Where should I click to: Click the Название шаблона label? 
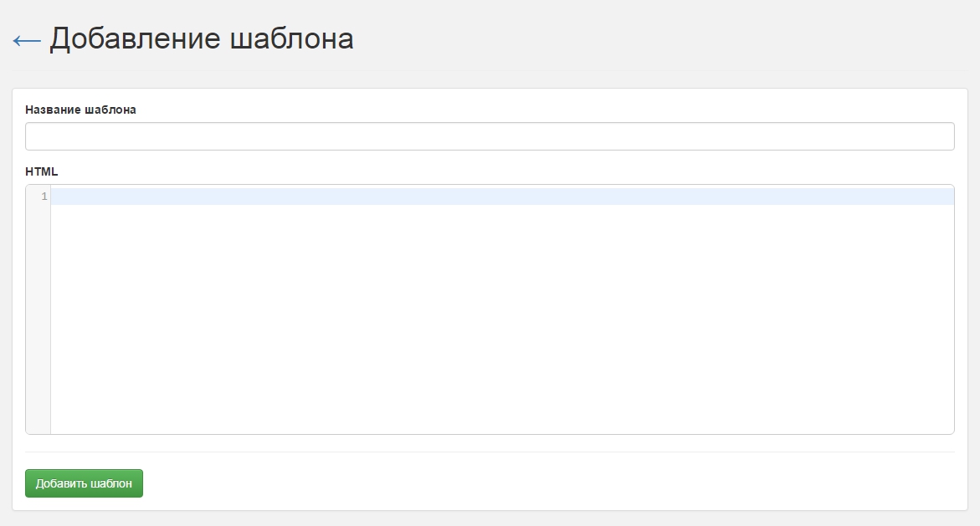coord(80,110)
